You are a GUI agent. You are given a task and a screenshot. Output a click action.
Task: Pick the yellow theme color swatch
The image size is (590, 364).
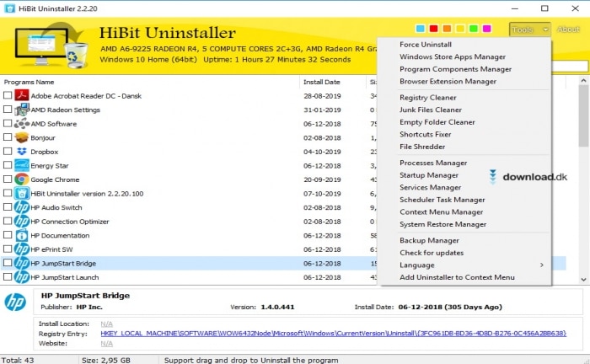[460, 29]
